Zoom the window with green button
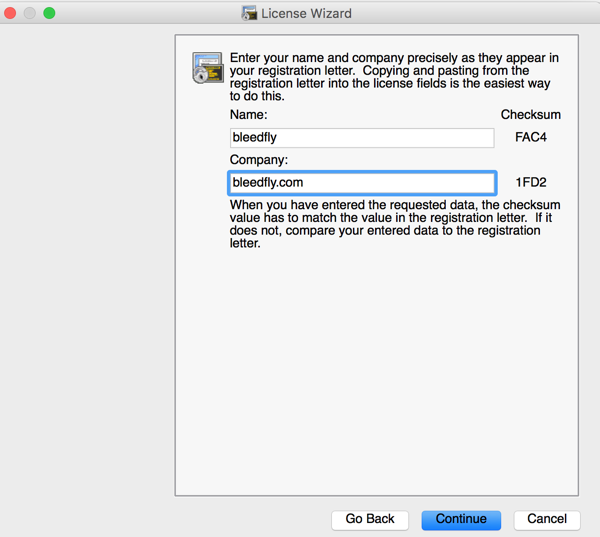This screenshot has width=600, height=537. coord(50,13)
